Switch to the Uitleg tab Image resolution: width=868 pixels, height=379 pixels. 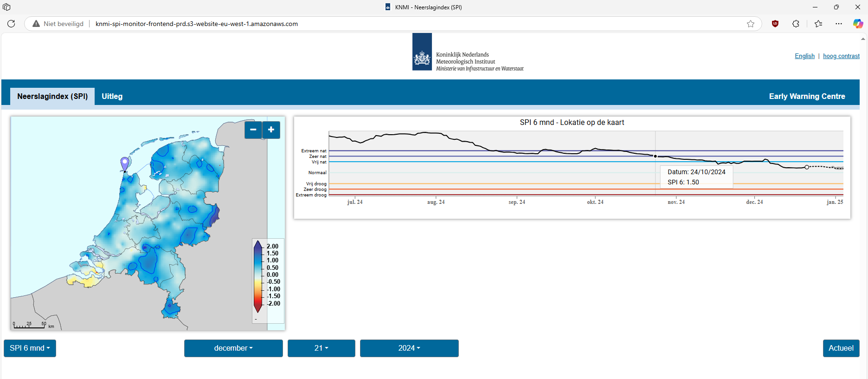(112, 96)
